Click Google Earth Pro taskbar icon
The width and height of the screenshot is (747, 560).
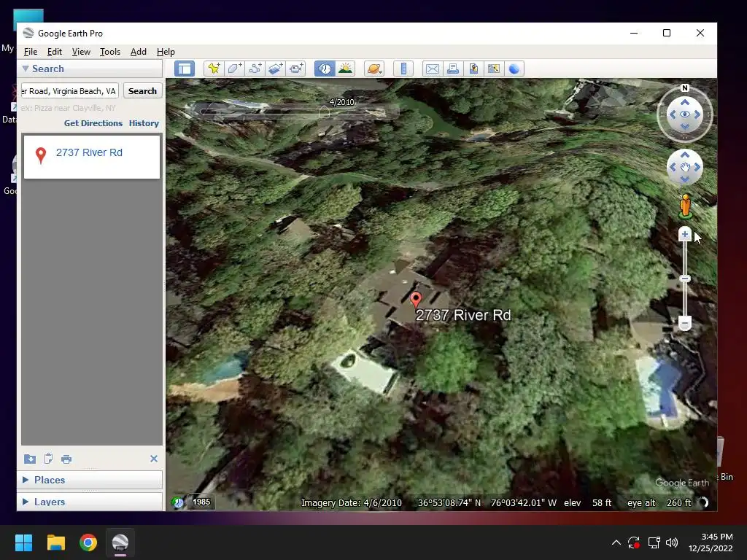pos(120,542)
